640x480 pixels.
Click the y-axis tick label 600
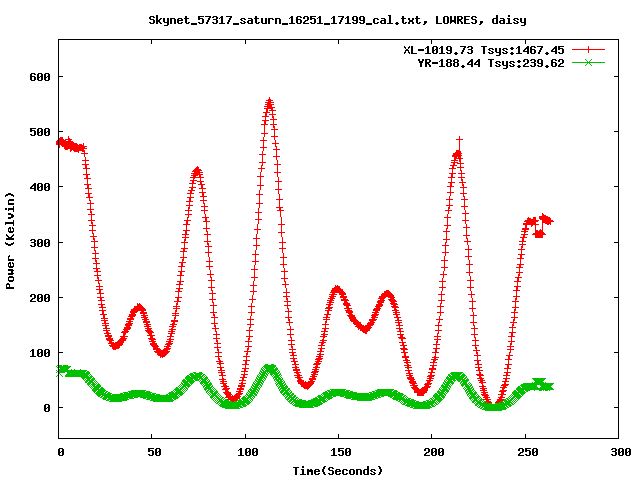[x=40, y=77]
